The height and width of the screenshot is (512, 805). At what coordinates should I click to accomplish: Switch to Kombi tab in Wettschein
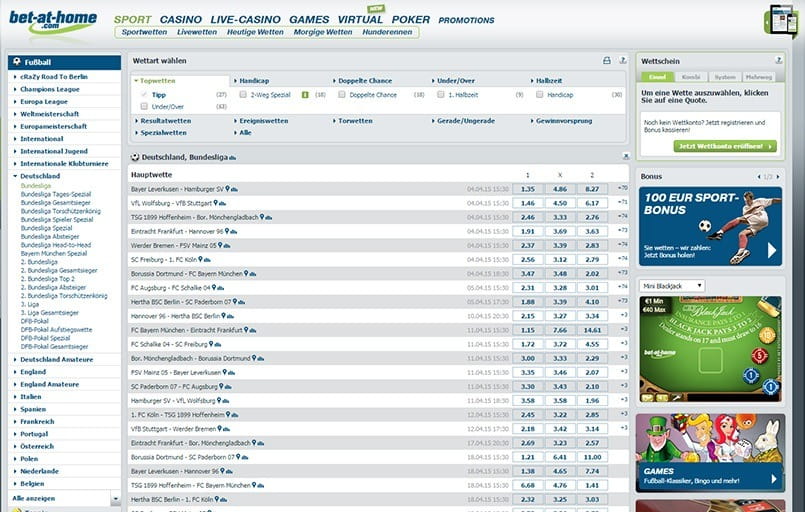pyautogui.click(x=691, y=77)
